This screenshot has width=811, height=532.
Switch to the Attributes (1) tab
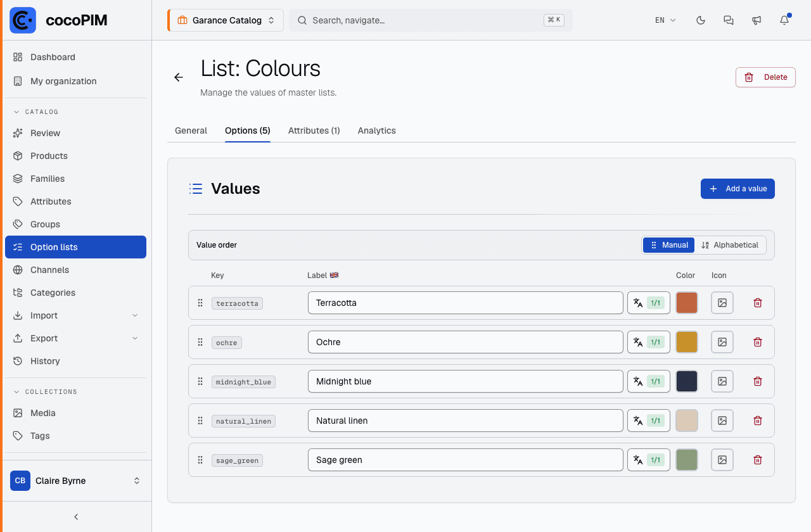pos(314,130)
